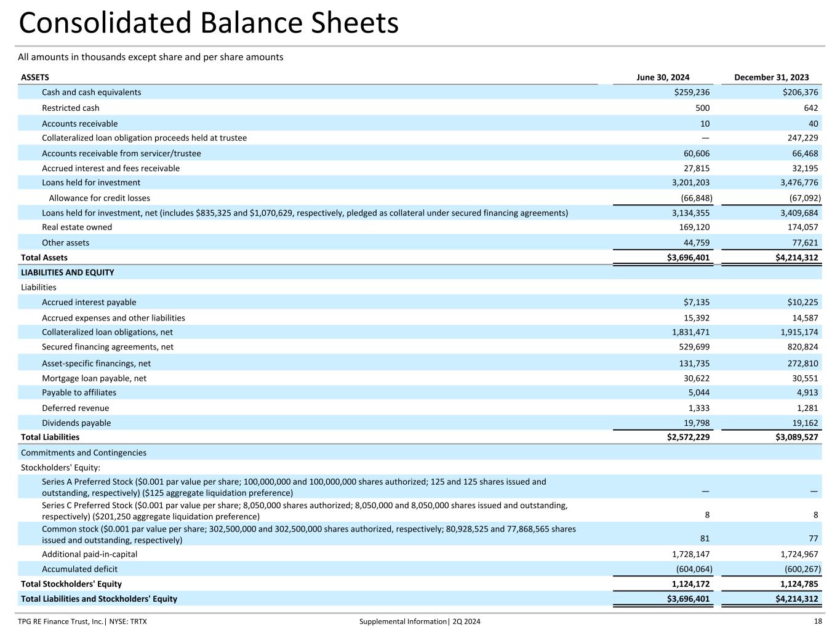Click the Supplemental Information 2Q 2024 footer text
This screenshot has height=630, width=840.
click(420, 621)
